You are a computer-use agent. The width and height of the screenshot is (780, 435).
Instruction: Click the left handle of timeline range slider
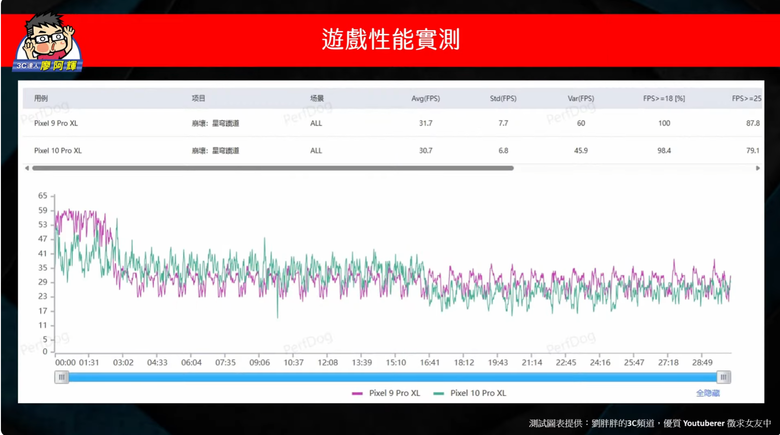pos(61,377)
